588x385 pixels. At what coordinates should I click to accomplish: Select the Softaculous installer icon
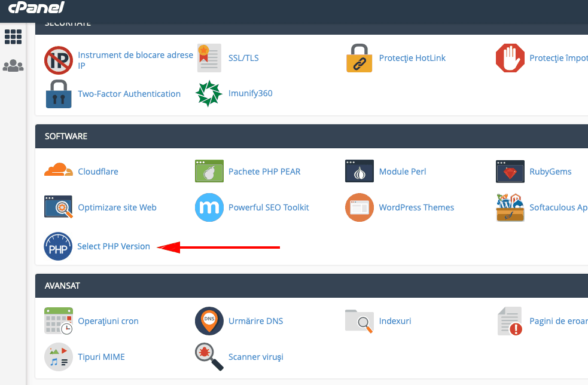click(x=510, y=207)
